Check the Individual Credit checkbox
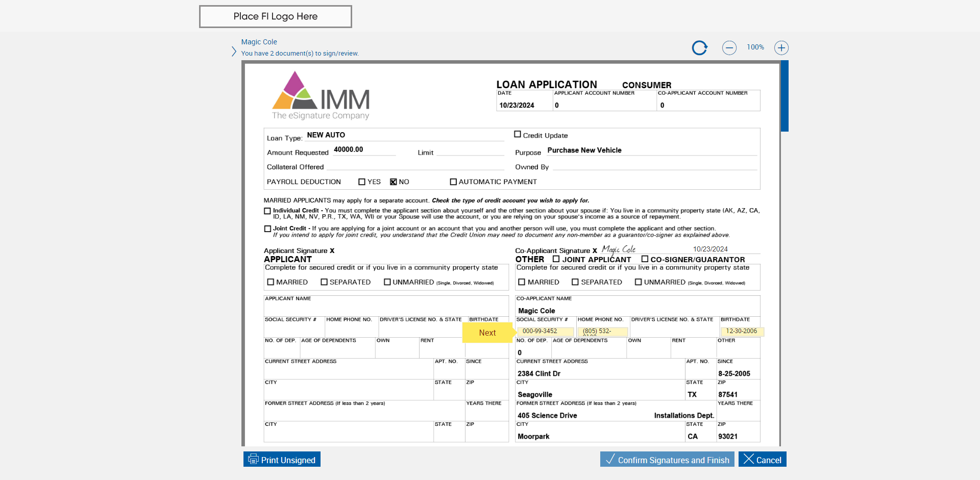The height and width of the screenshot is (480, 980). [x=267, y=211]
